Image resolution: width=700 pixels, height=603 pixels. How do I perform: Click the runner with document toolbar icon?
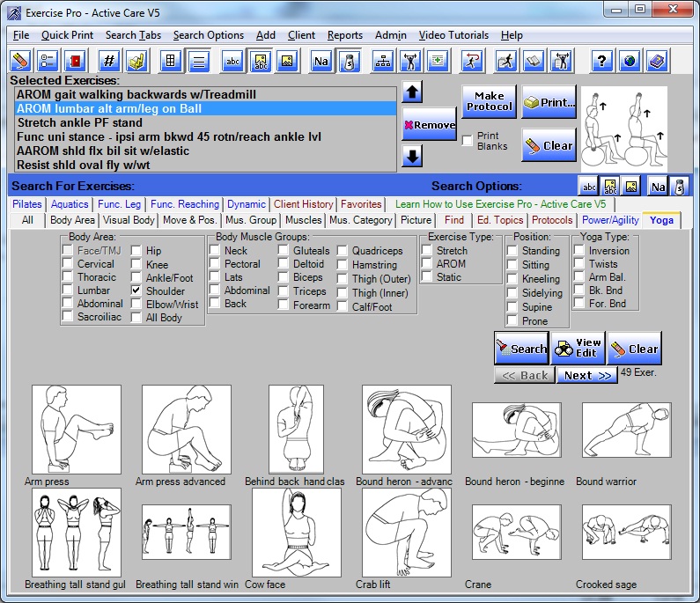[505, 61]
